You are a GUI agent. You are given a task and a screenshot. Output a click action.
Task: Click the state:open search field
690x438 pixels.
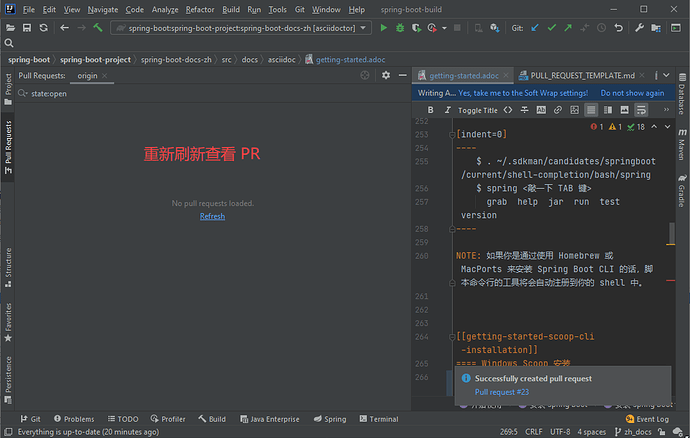tap(213, 93)
